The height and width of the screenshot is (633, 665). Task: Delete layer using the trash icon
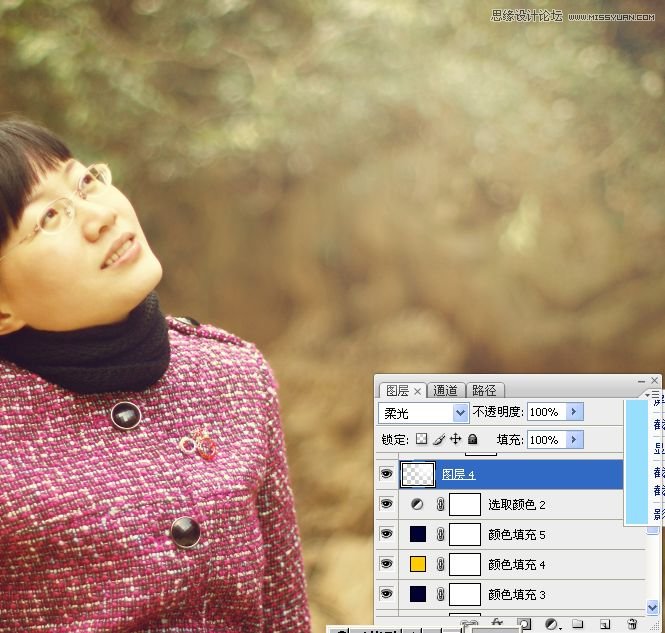pos(632,624)
